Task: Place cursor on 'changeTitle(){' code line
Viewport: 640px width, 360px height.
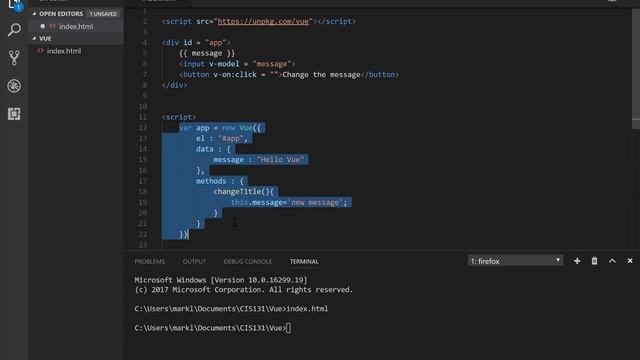Action: pos(243,191)
